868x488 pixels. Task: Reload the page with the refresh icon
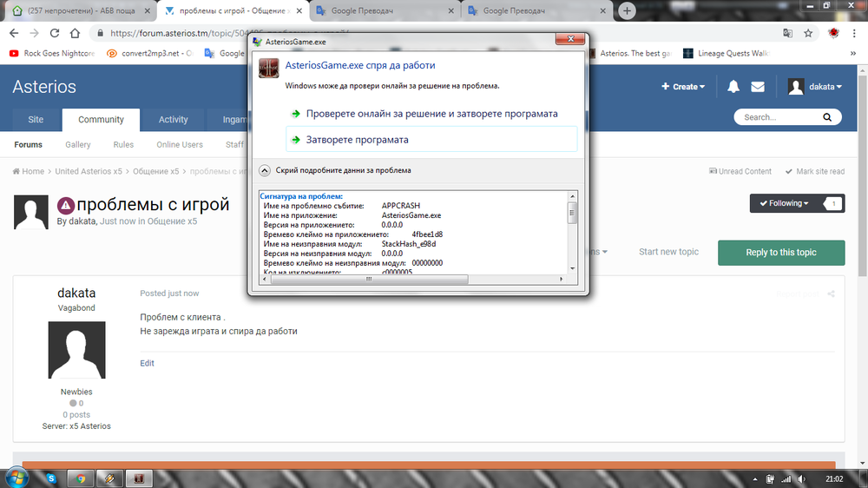(55, 33)
